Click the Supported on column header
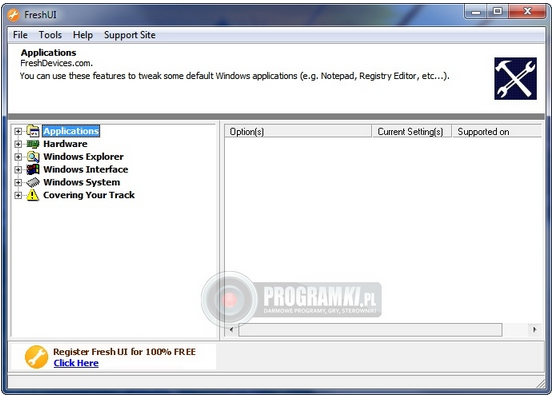Image resolution: width=555 pixels, height=396 pixels. [497, 131]
